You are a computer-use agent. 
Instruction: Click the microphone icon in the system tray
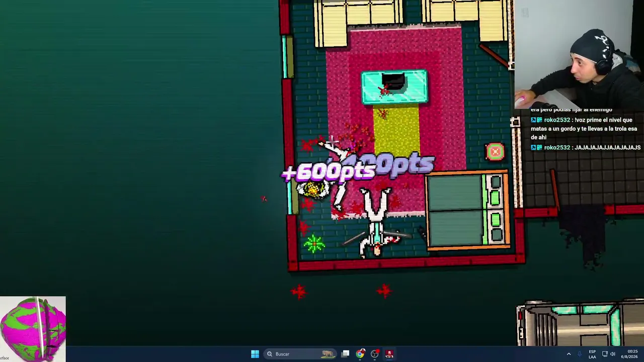click(580, 354)
